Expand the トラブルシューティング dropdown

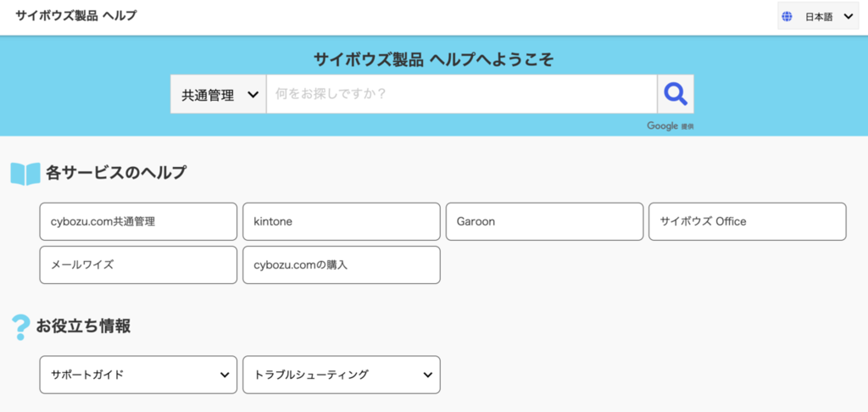(x=342, y=375)
